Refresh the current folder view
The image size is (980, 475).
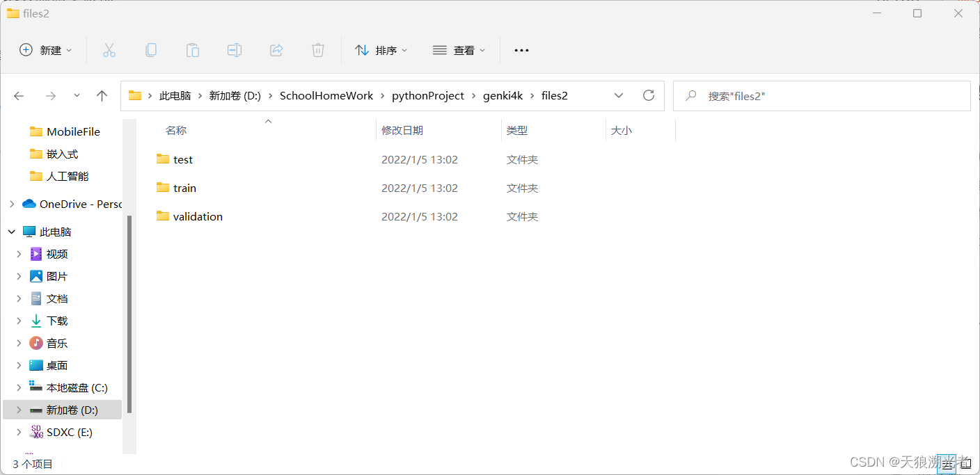click(649, 95)
